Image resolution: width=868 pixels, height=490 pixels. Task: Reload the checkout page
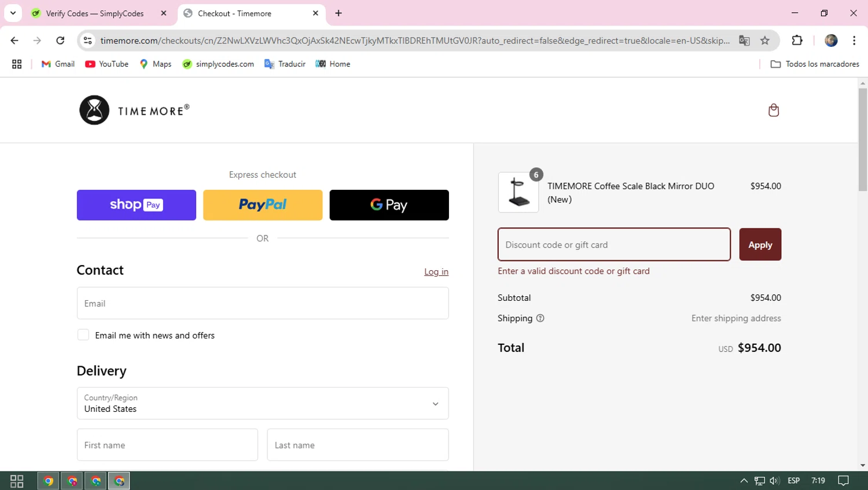(x=60, y=40)
